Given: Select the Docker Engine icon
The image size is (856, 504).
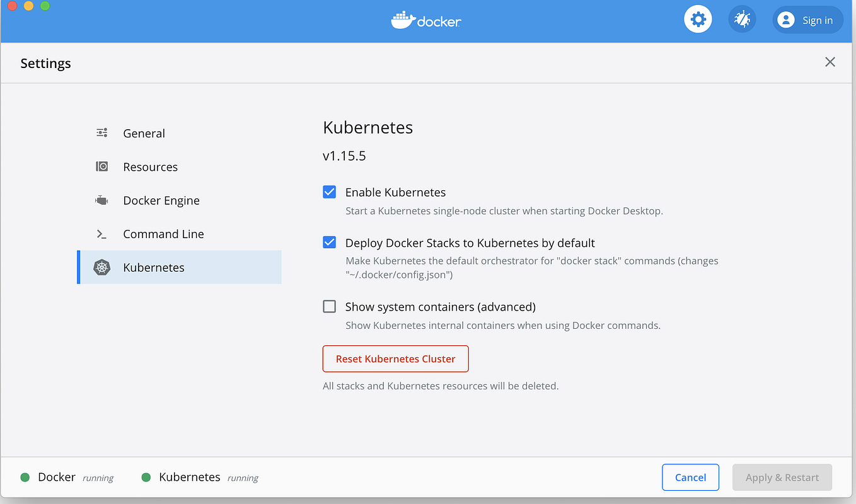Looking at the screenshot, I should [102, 200].
